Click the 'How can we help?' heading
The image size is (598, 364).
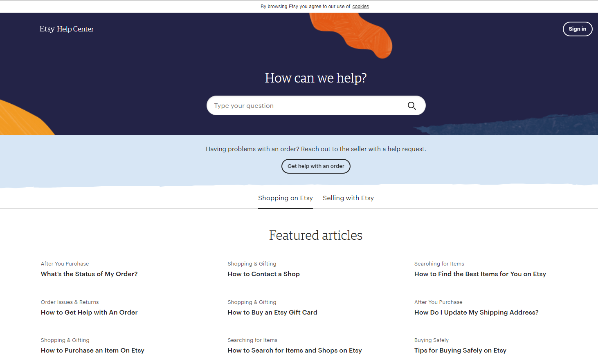(316, 78)
